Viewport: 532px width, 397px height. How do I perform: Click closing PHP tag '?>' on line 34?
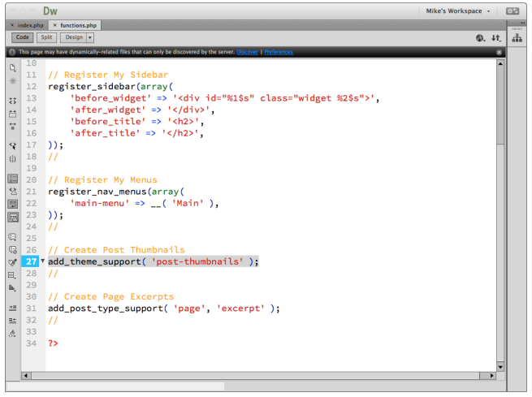[x=53, y=343]
